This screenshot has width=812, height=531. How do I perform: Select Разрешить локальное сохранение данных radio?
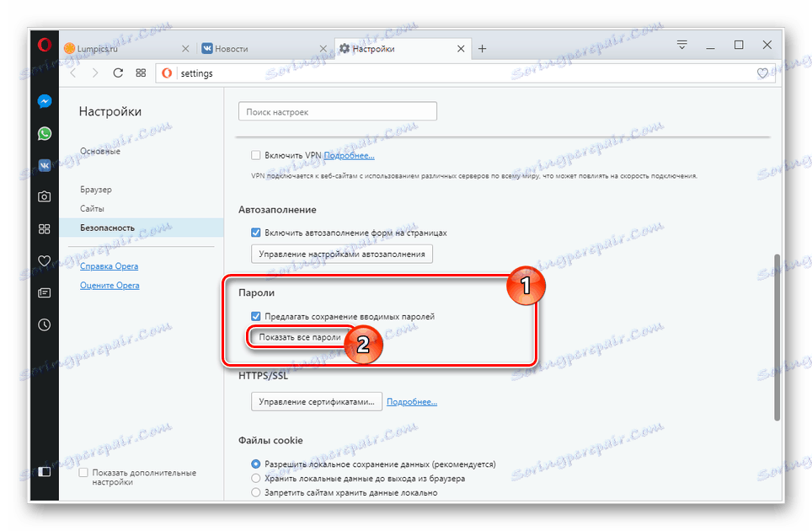(x=255, y=464)
